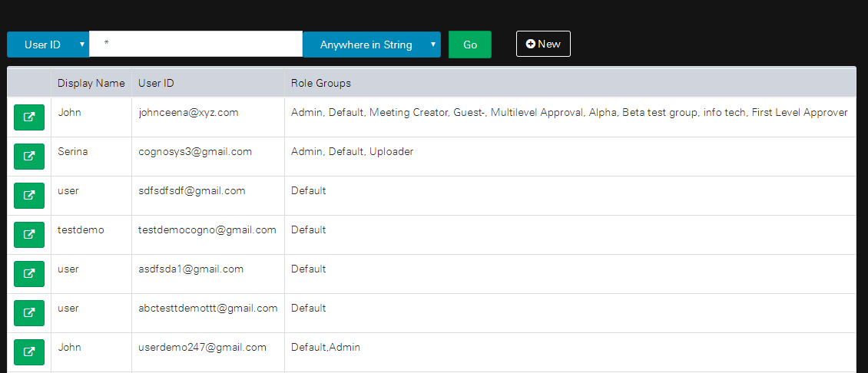Create a new user with New button
868x373 pixels.
click(543, 44)
